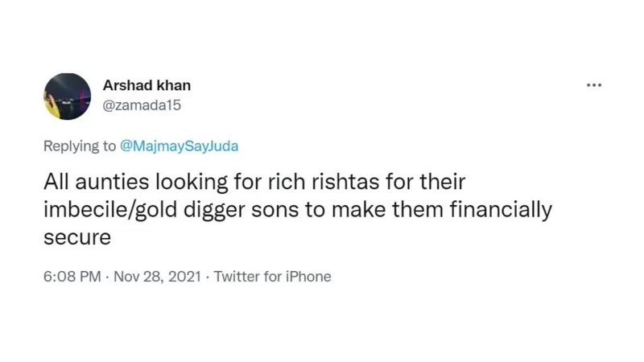
Task: Open the @zamada15 handle
Action: tap(142, 105)
